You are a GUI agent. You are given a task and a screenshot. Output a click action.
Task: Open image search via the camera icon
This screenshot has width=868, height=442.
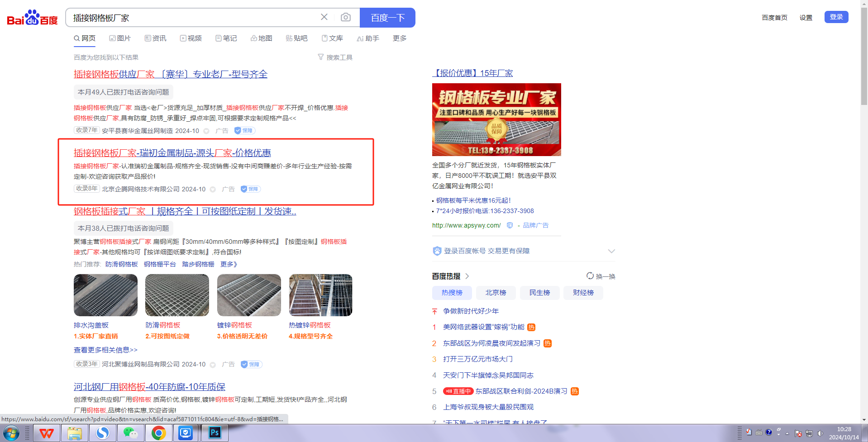click(x=346, y=17)
